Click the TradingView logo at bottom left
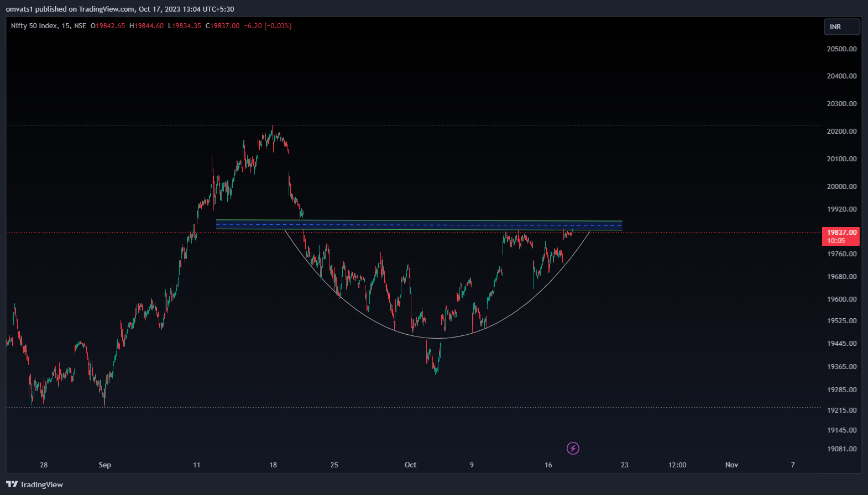The image size is (868, 495). pos(35,485)
